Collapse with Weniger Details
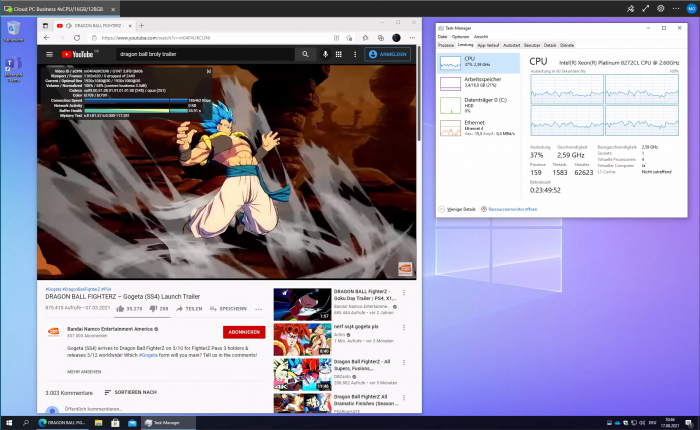700x430 pixels. tap(457, 209)
